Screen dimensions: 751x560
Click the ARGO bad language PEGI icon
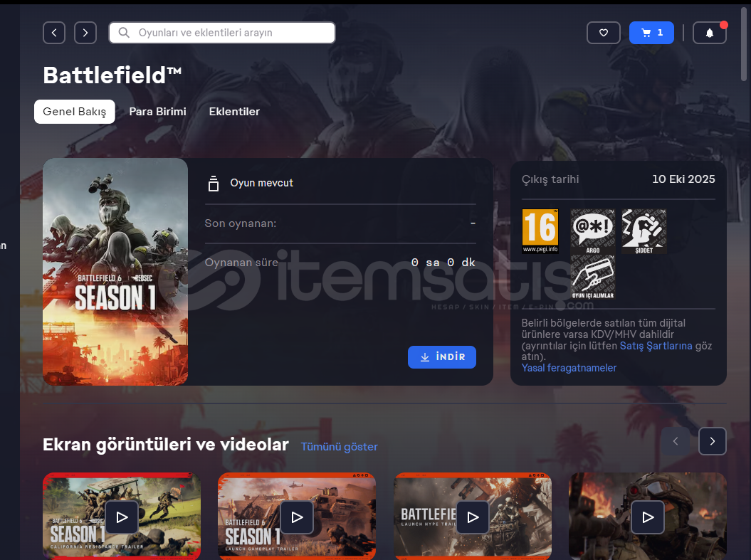tap(592, 231)
